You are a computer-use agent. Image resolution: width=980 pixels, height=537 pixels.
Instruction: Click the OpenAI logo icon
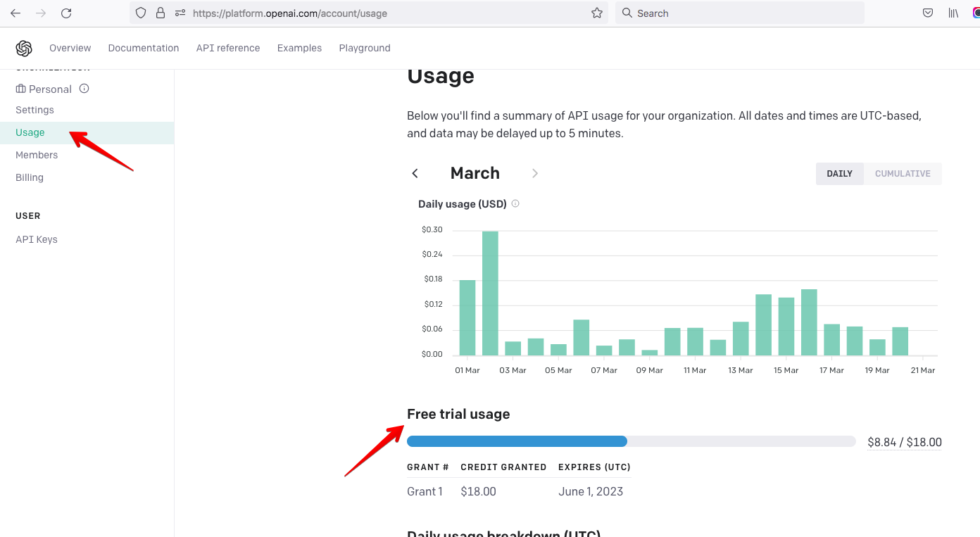point(24,48)
